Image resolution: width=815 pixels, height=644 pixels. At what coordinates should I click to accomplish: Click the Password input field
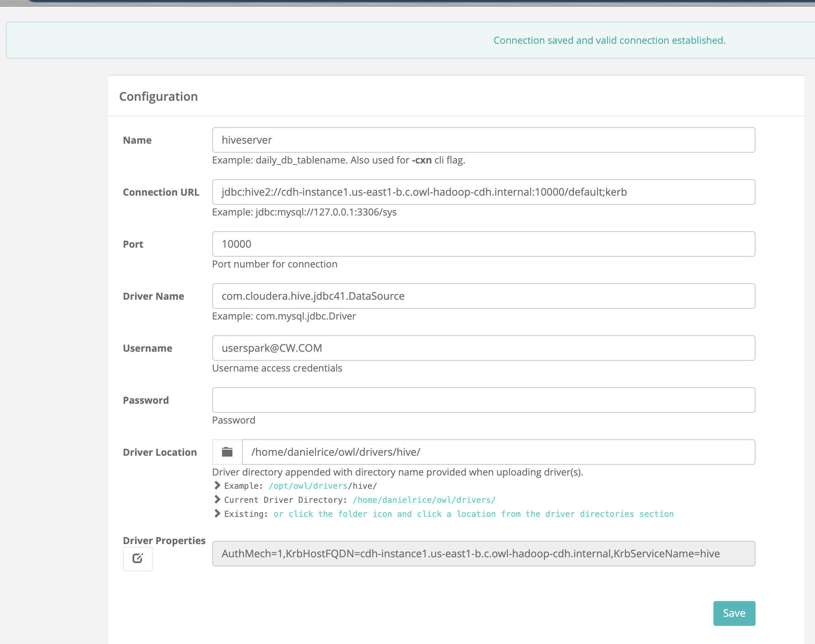483,399
